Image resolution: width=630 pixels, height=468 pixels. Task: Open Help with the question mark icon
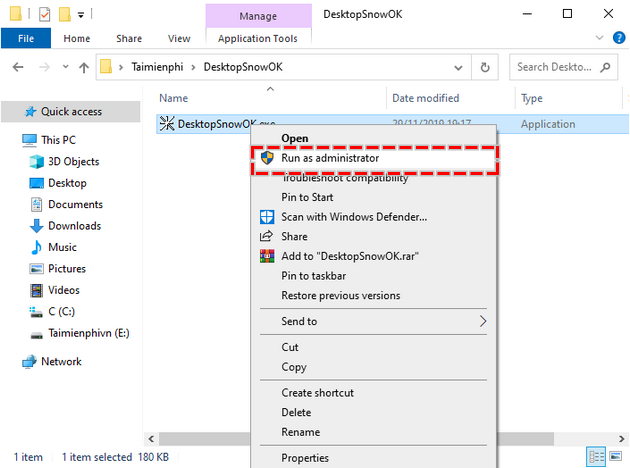(619, 38)
